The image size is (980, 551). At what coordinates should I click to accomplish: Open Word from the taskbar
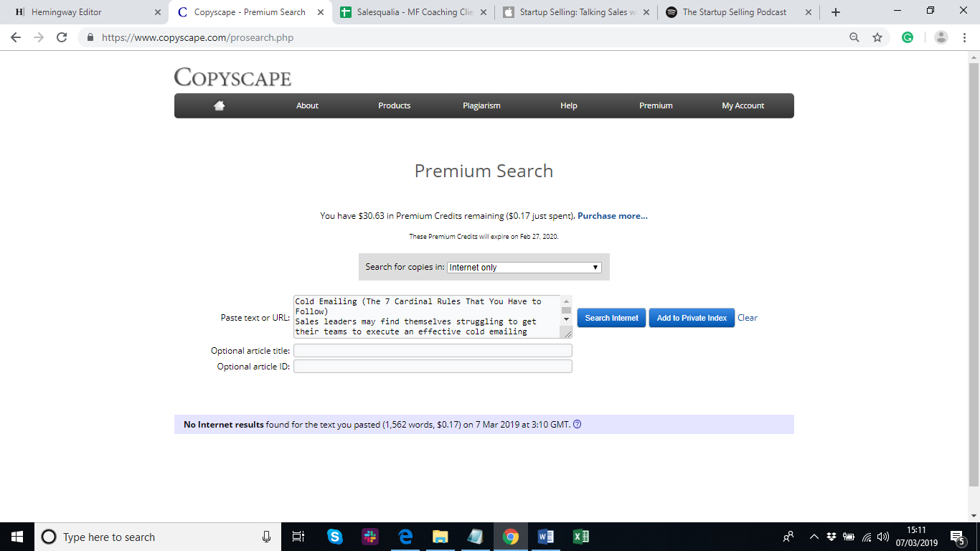tap(546, 537)
